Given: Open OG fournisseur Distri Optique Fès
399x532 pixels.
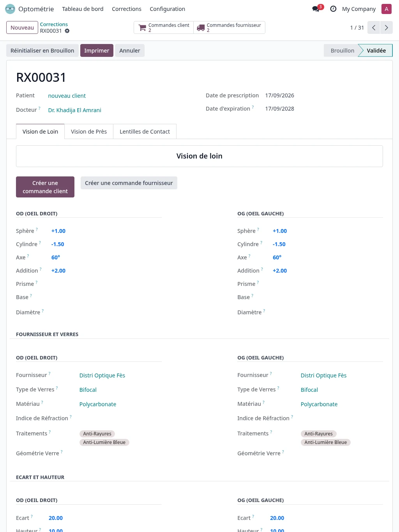Looking at the screenshot, I should [323, 375].
